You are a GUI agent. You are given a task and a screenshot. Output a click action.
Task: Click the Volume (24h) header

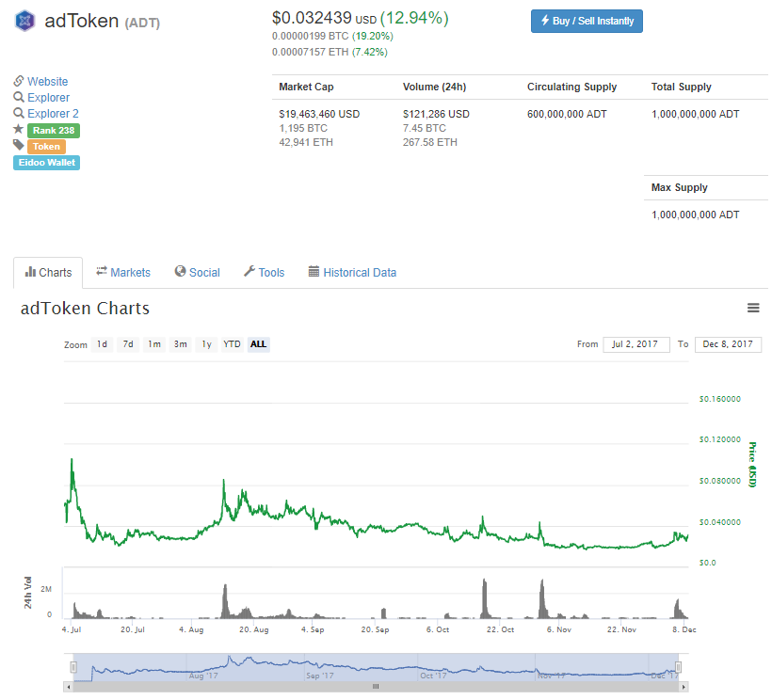[435, 87]
